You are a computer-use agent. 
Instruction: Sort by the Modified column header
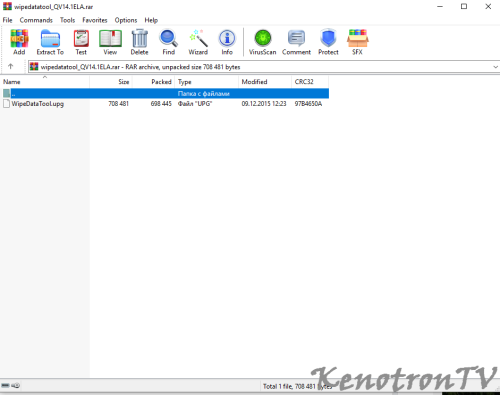(265, 82)
